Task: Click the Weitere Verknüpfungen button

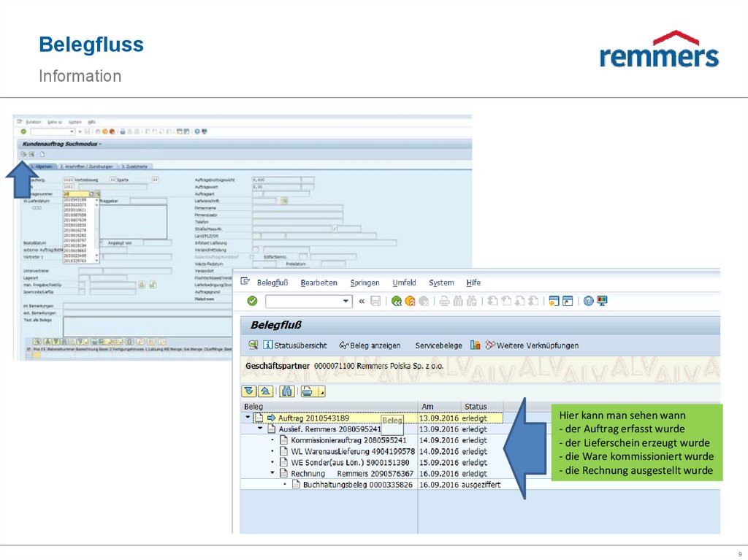Action: pyautogui.click(x=532, y=345)
